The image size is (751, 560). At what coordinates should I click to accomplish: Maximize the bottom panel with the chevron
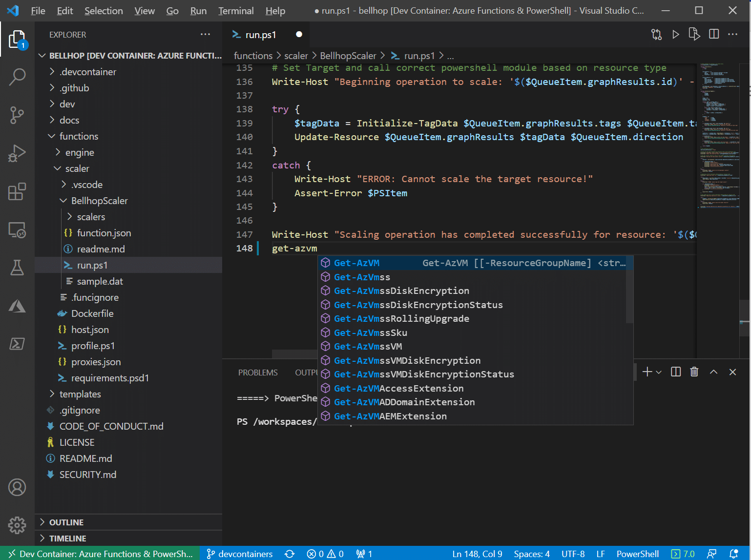coord(713,372)
